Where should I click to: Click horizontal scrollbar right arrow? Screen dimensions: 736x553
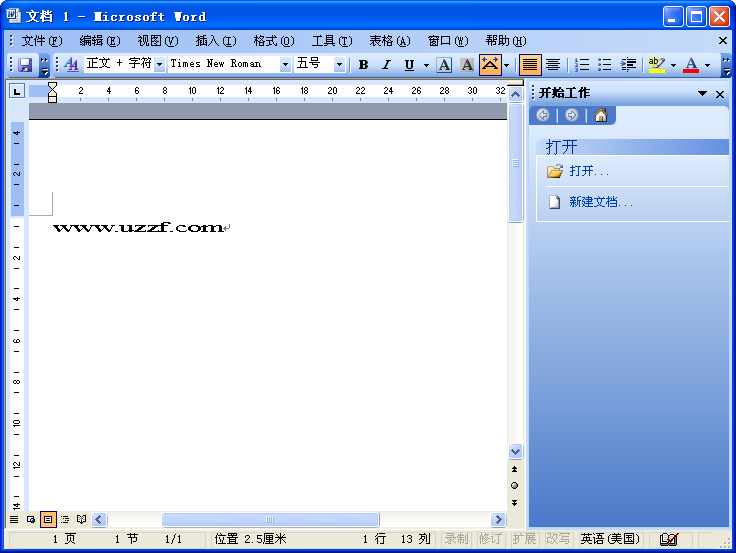click(x=498, y=520)
